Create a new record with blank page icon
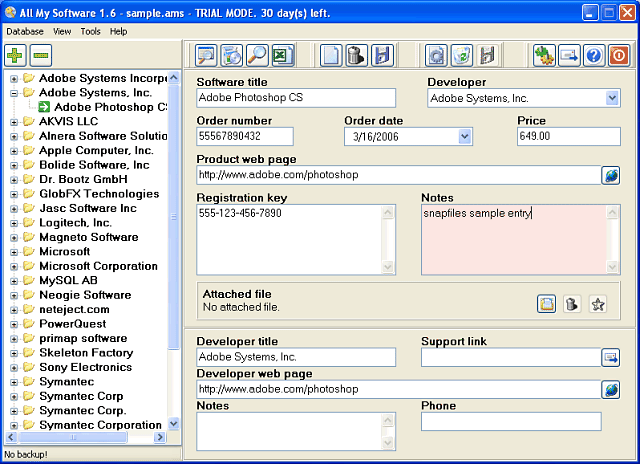Image resolution: width=640 pixels, height=464 pixels. (x=331, y=55)
